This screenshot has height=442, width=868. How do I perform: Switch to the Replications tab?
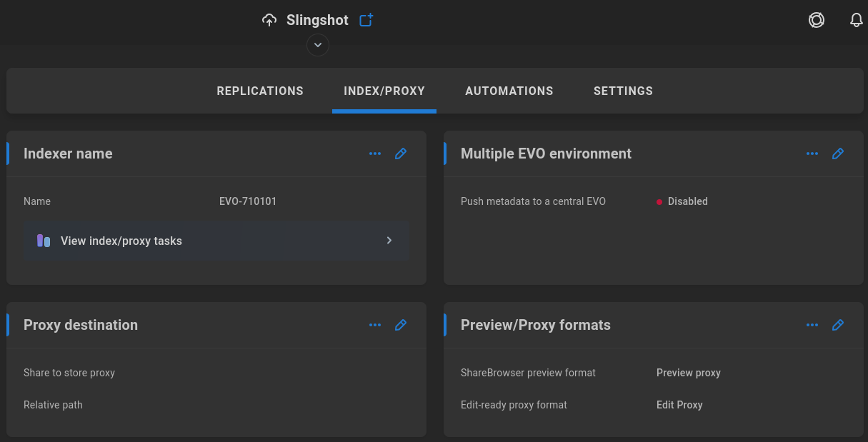tap(260, 91)
